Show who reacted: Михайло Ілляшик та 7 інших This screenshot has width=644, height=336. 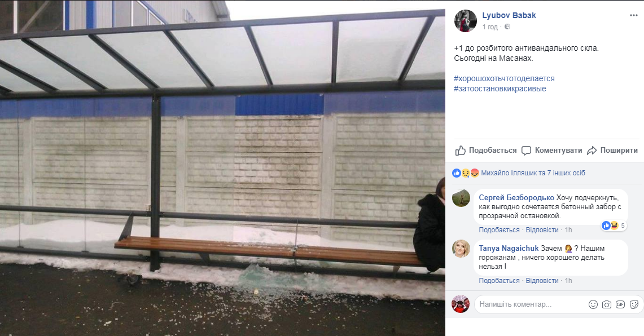533,173
